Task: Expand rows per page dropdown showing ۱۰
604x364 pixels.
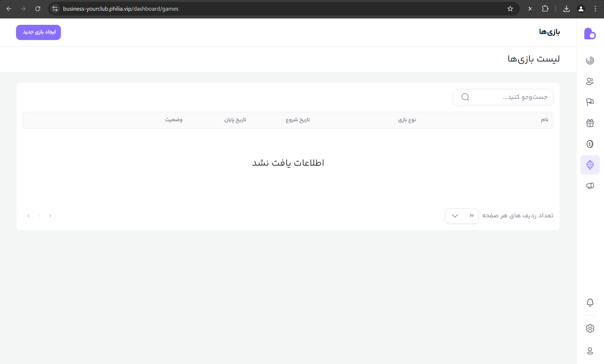Action: coord(462,216)
